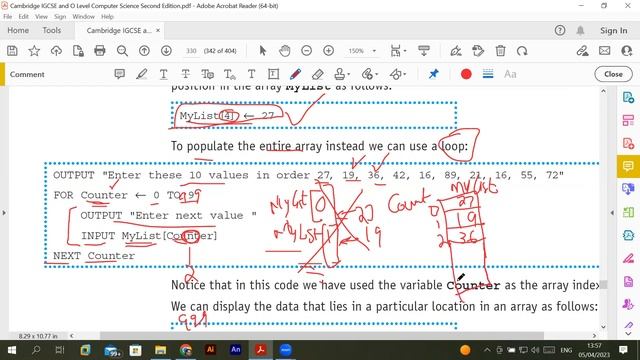Show more tools with the sidebar chevron
The width and height of the screenshot is (640, 360).
pyautogui.click(x=629, y=334)
